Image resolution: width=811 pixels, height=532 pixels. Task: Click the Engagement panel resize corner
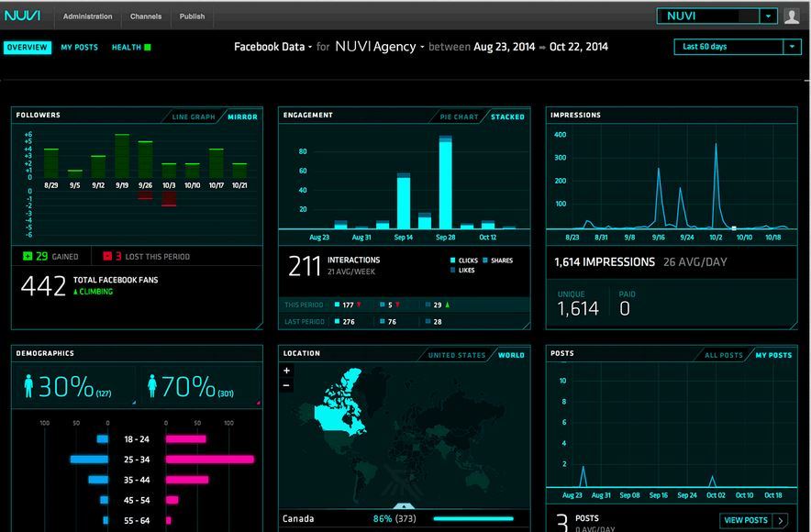[527, 326]
